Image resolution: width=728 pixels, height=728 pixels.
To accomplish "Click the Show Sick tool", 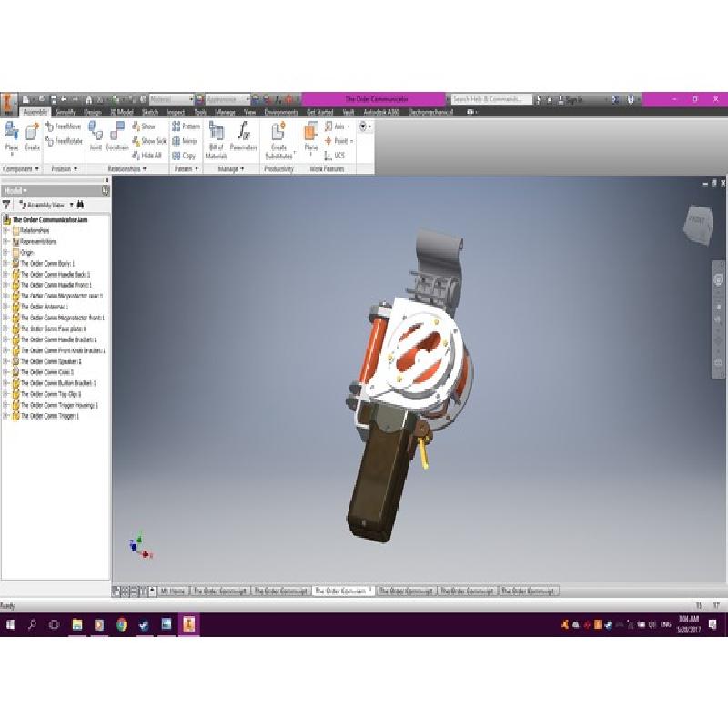I will tap(149, 141).
